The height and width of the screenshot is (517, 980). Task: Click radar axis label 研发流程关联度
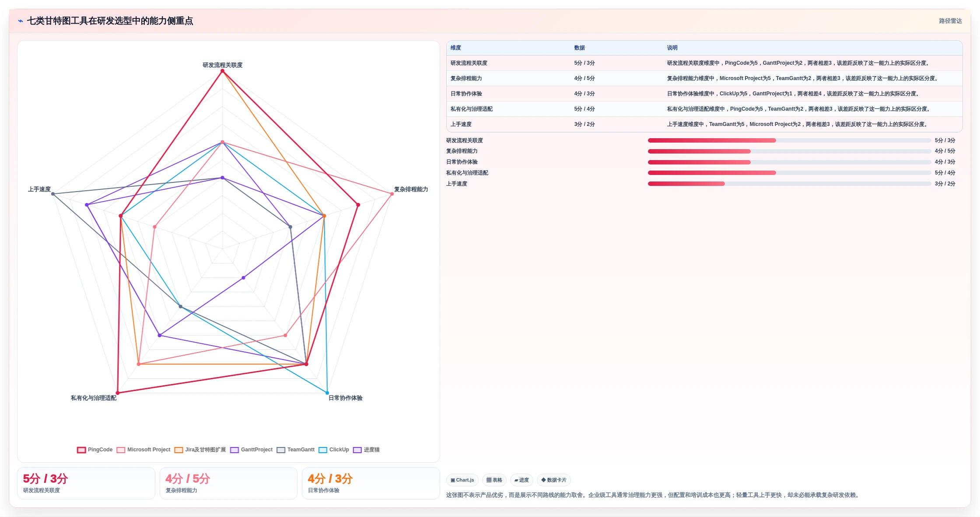(222, 65)
